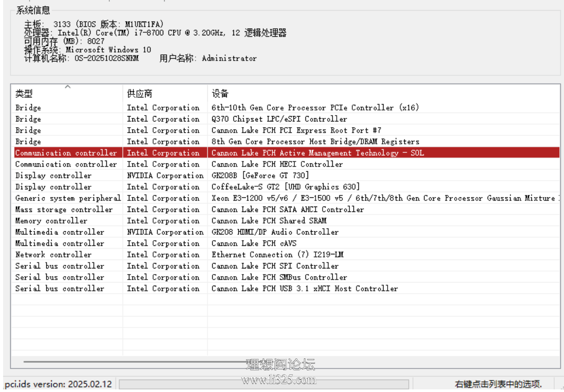Click the pci.ids version status bar text

click(58, 384)
